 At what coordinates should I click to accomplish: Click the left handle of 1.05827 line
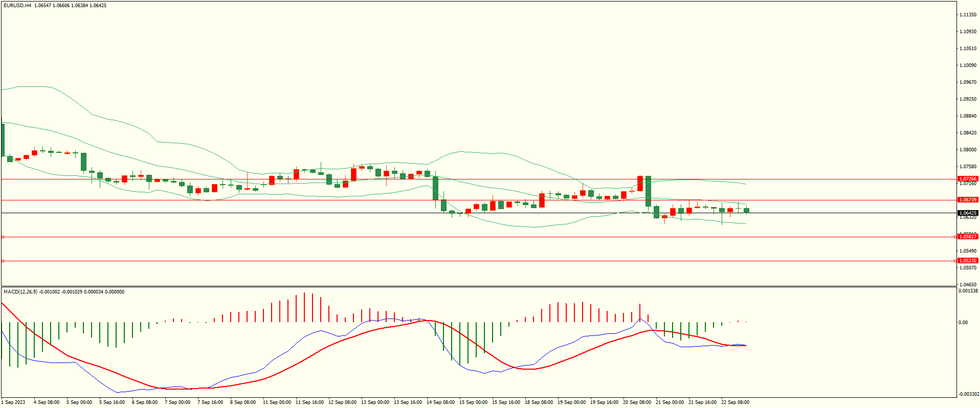coord(3,237)
